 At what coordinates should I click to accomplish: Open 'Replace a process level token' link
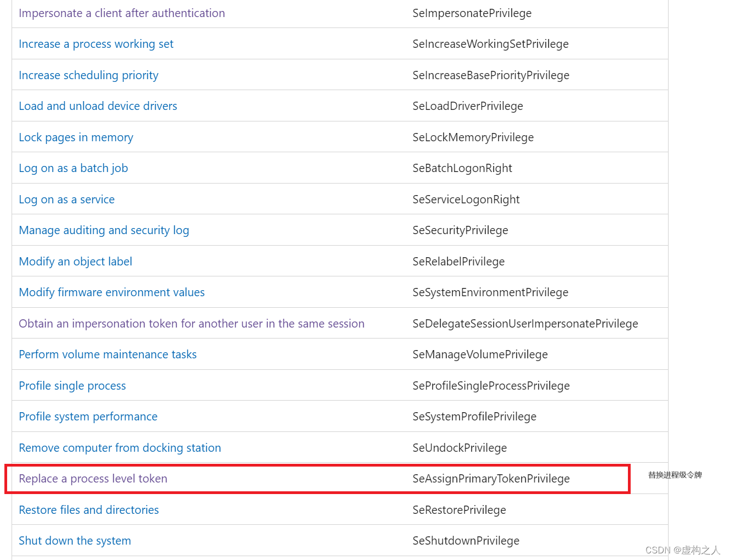click(93, 479)
